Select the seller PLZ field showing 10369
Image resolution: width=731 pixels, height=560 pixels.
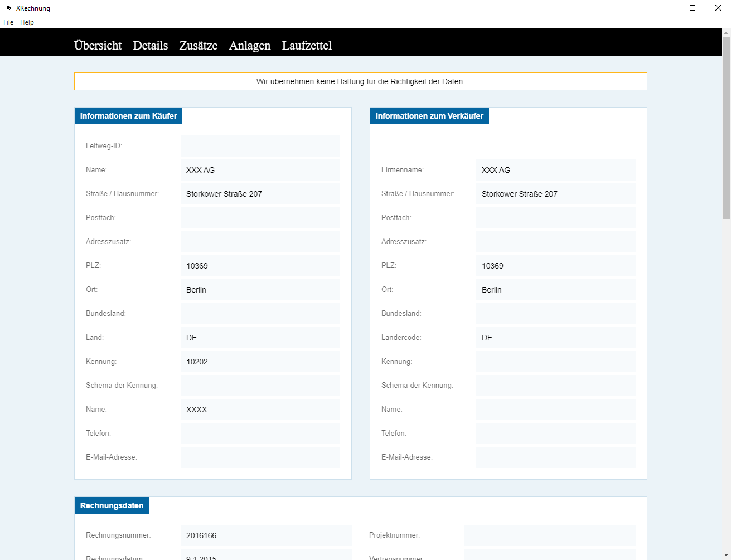pos(555,266)
